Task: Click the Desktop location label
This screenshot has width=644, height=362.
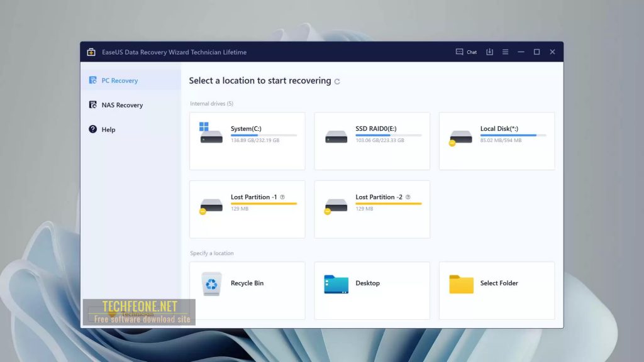Action: [x=367, y=283]
